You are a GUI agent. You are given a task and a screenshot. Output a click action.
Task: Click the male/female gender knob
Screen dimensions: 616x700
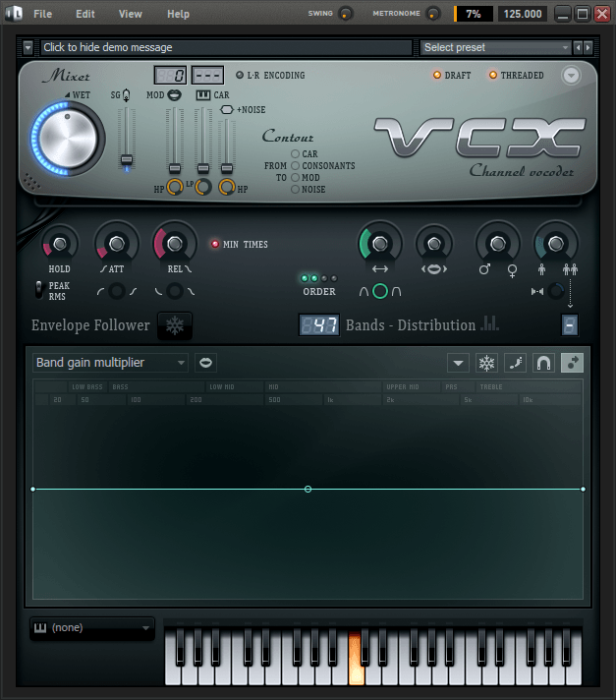[497, 244]
